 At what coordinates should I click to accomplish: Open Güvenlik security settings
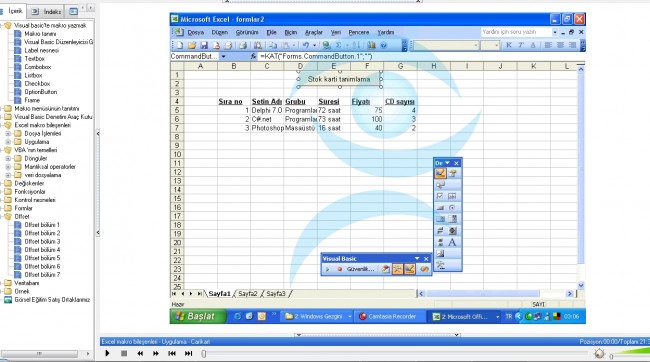click(x=360, y=270)
